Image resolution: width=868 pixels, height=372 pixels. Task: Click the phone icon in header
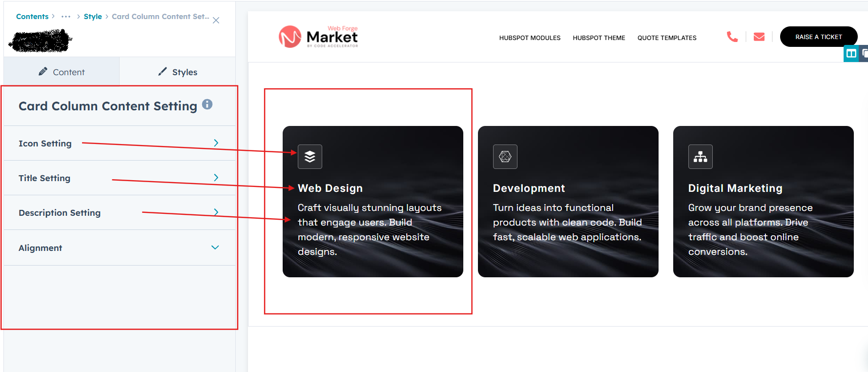coord(732,37)
